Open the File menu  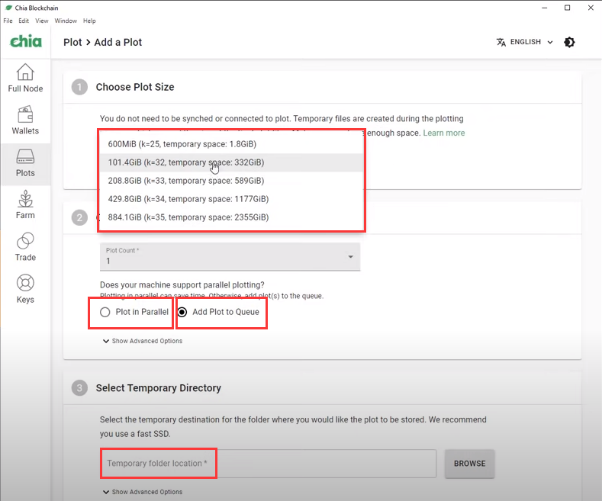[8, 21]
